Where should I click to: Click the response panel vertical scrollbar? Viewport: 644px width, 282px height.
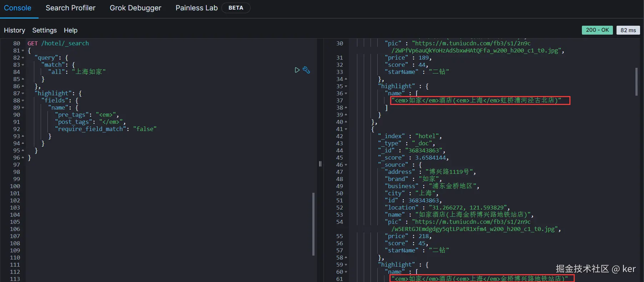637,82
